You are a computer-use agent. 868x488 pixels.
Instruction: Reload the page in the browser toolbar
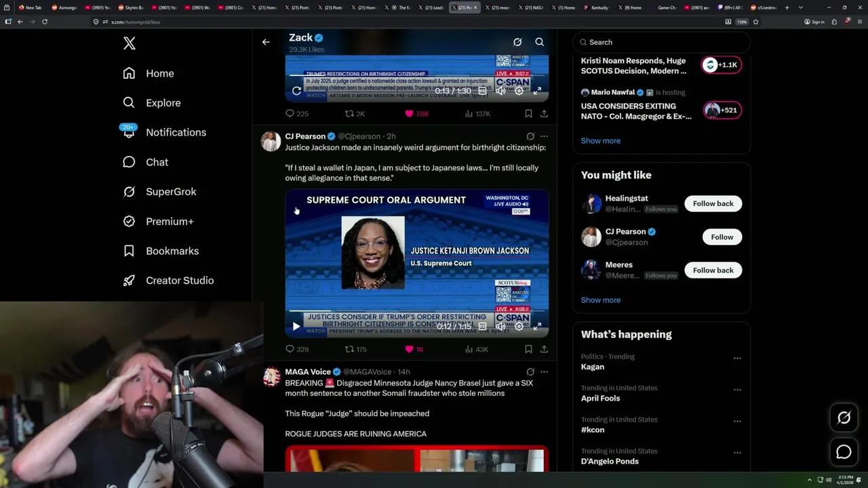45,22
